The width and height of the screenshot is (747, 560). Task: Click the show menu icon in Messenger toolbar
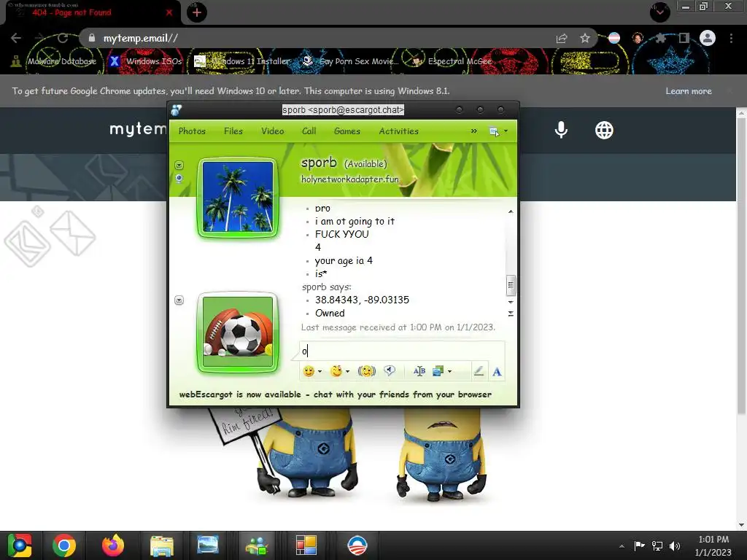coord(494,131)
